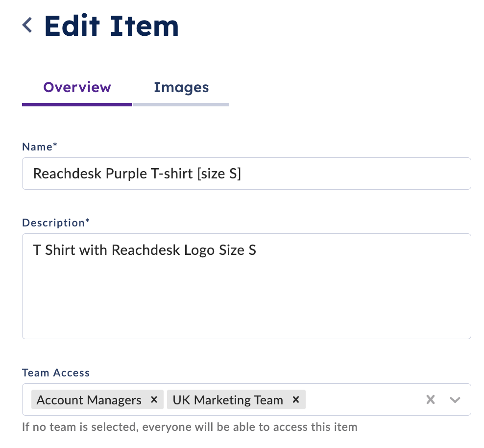Select the UK Marketing Team tag label
Screen dimensions: 484x448
[228, 400]
